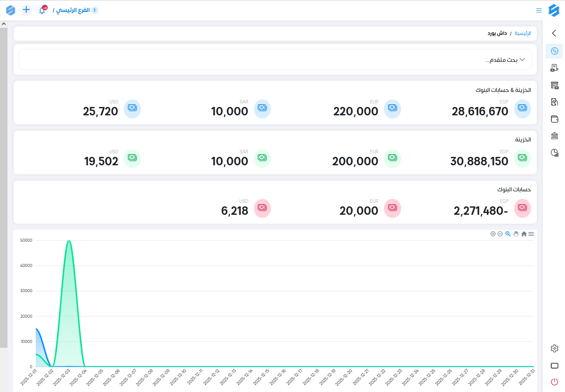The width and height of the screenshot is (565, 392).
Task: Expand the بحث متقدم advanced search panel
Action: pos(506,60)
